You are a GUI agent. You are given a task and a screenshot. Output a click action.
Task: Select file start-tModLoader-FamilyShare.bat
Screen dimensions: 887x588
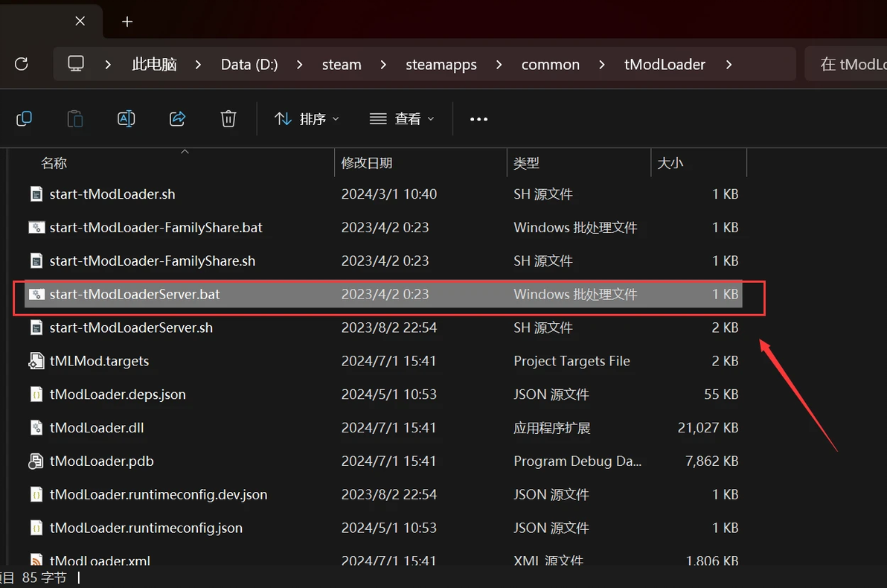point(156,228)
